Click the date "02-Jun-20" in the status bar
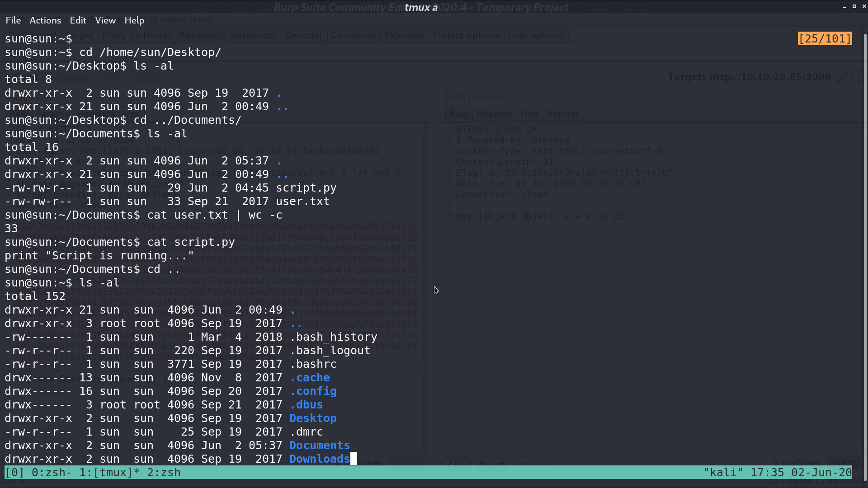The width and height of the screenshot is (868, 488). 821,473
